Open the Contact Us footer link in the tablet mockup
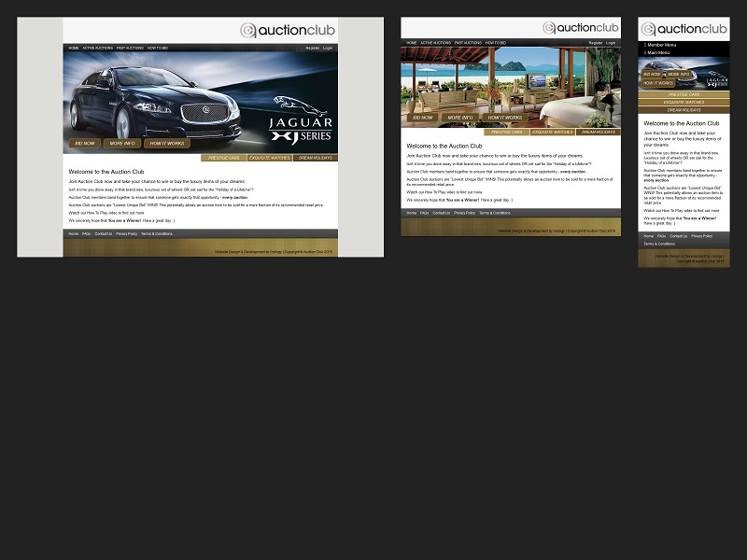Screen dimensions: 747x560 coord(441,213)
